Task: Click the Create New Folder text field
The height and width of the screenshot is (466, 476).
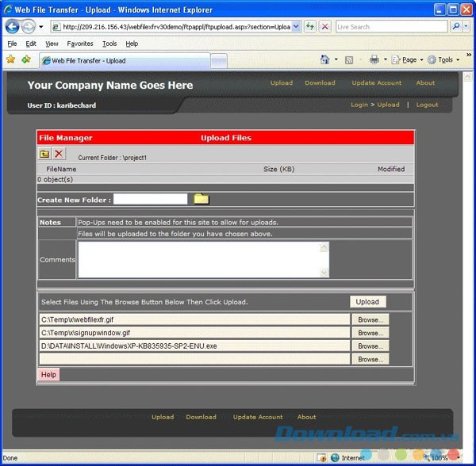Action: pos(150,199)
